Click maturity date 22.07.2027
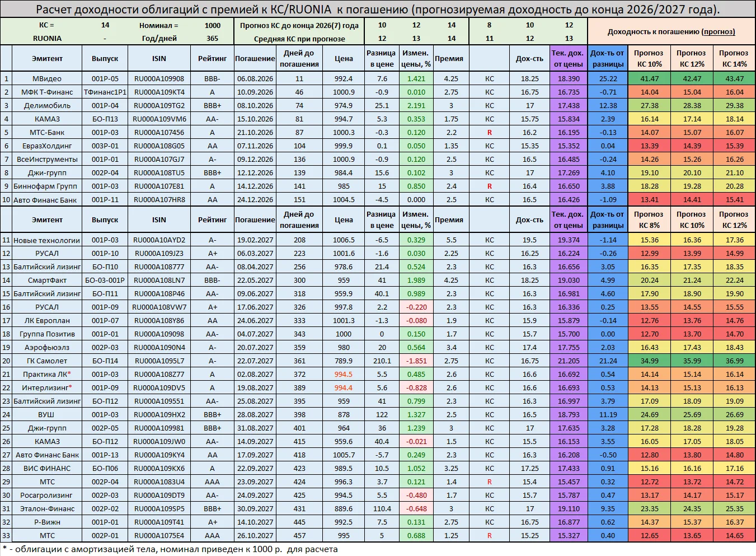This screenshot has height=556, width=756. pyautogui.click(x=255, y=361)
